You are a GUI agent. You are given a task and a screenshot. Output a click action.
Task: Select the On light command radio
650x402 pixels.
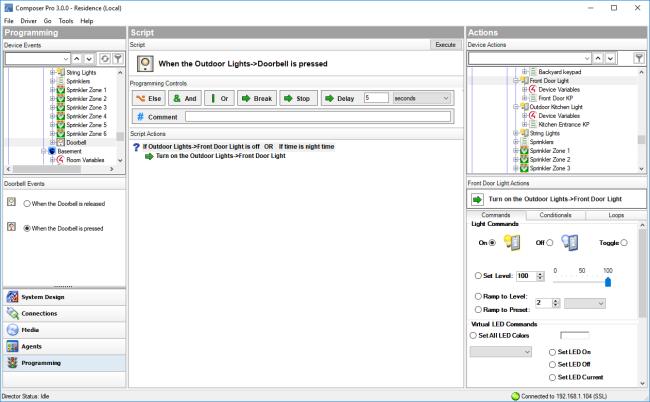(x=492, y=243)
